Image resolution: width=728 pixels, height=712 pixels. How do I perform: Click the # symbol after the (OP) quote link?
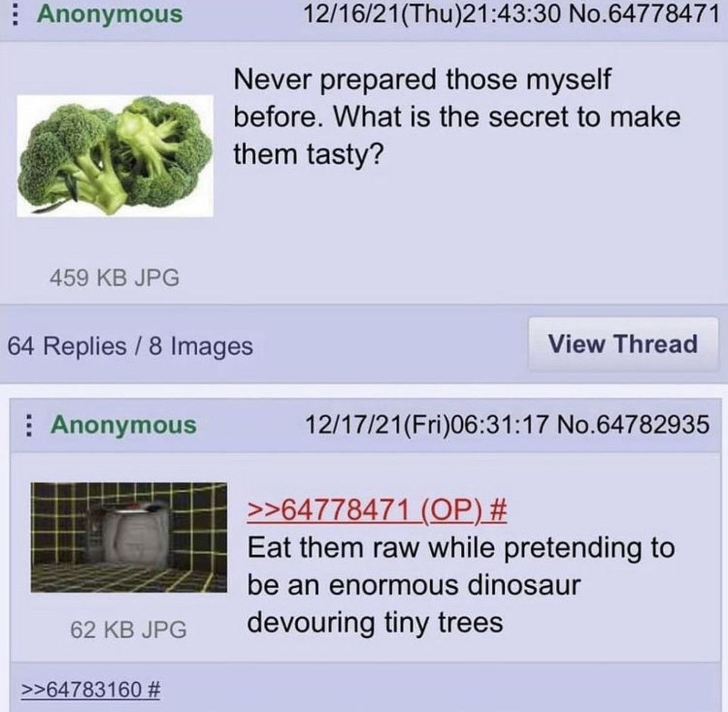497,510
